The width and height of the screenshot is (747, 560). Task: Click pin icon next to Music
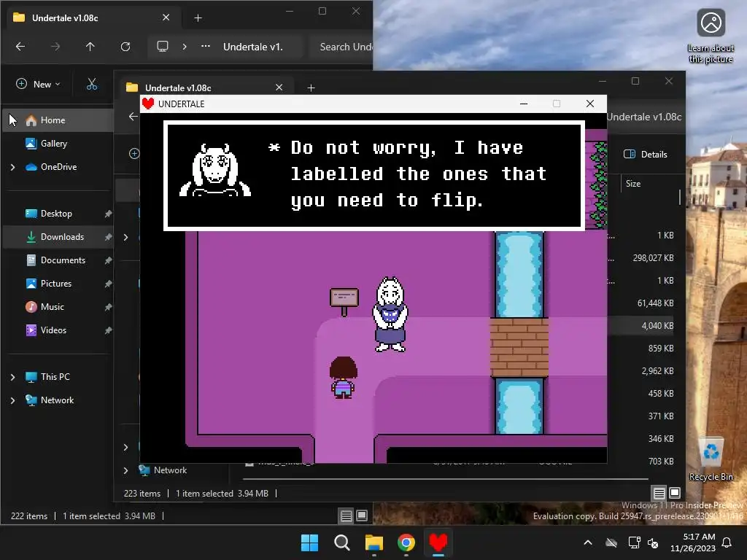point(108,307)
